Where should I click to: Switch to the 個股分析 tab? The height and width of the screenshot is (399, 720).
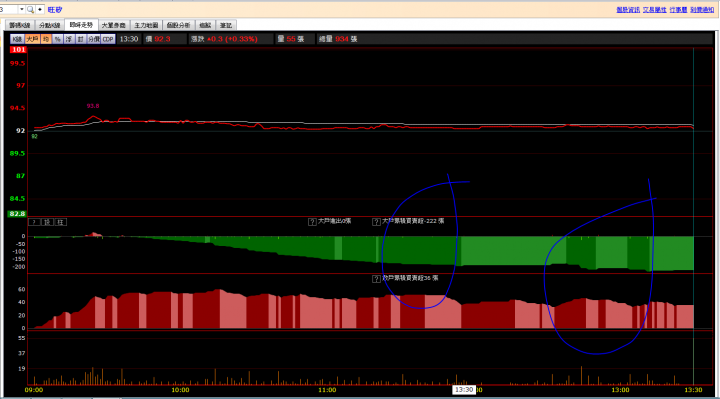point(179,25)
